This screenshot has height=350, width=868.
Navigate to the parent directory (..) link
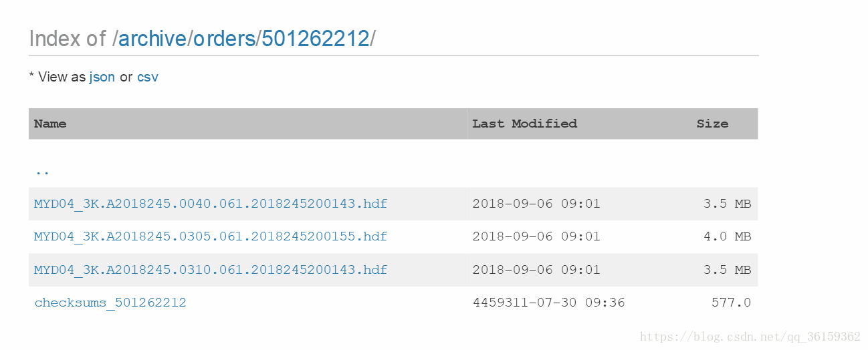coord(42,171)
